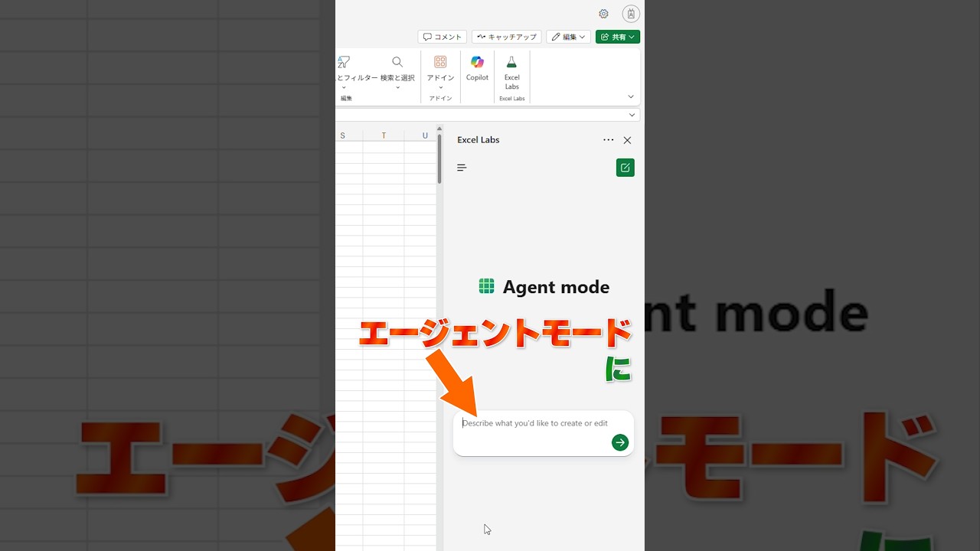Open the settings gear icon
980x551 pixels.
click(603, 14)
